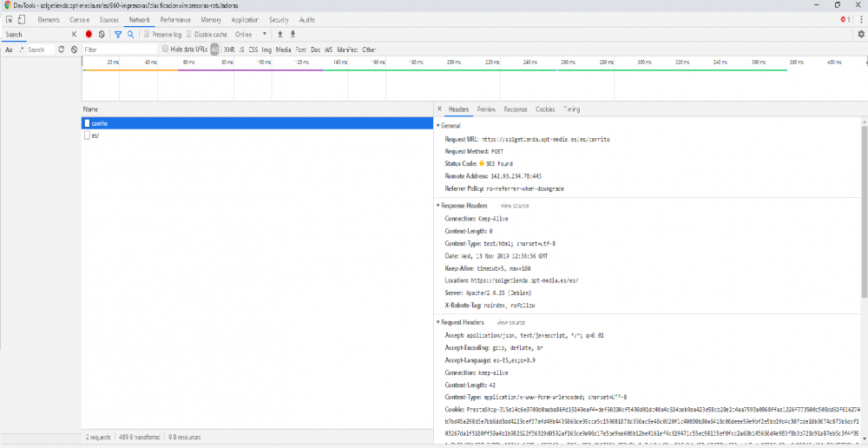Image resolution: width=868 pixels, height=448 pixels.
Task: Open the Sources tab
Action: pos(109,20)
